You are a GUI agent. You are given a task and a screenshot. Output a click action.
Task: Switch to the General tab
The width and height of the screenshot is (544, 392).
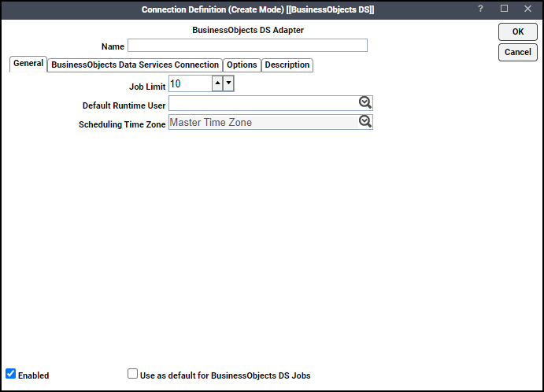pos(28,64)
